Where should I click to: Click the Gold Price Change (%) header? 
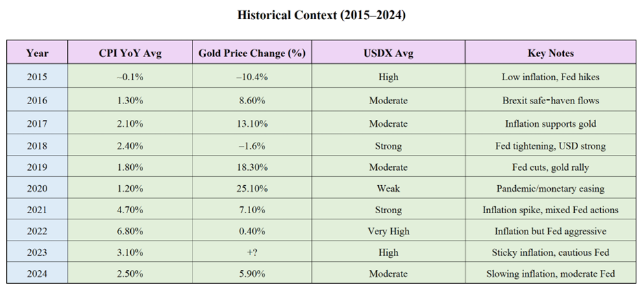click(x=252, y=52)
